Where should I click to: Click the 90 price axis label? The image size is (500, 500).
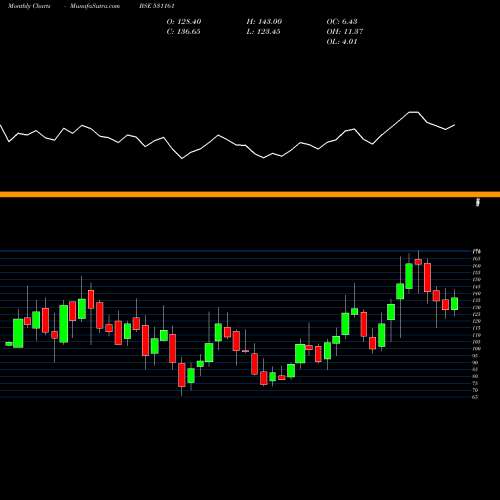(476, 362)
